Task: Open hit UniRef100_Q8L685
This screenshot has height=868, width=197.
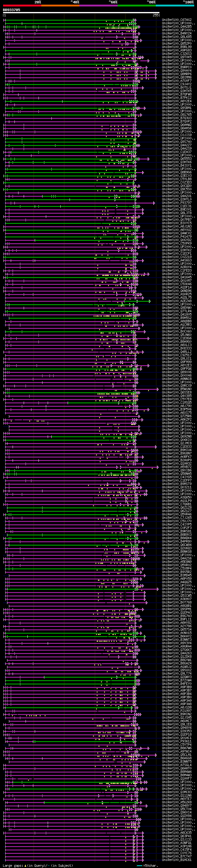Action: [177, 37]
